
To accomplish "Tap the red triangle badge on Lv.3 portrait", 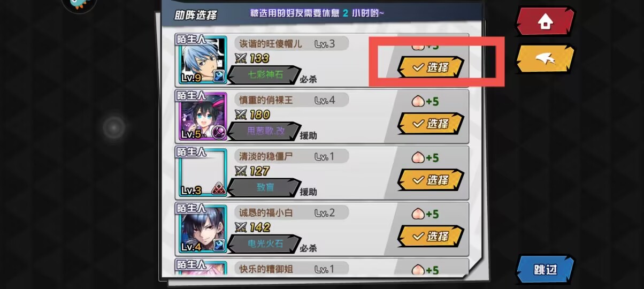I will (x=217, y=188).
